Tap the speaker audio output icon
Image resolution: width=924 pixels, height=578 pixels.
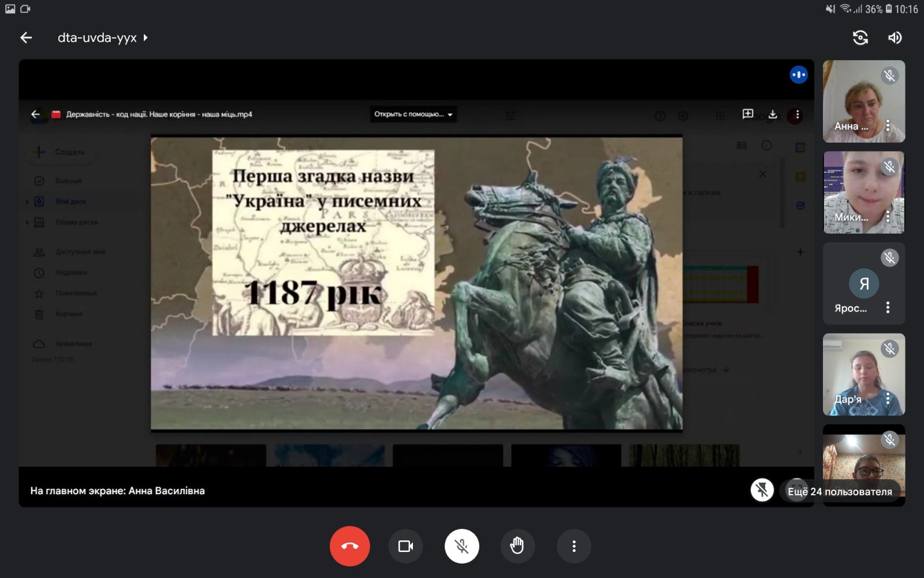895,38
